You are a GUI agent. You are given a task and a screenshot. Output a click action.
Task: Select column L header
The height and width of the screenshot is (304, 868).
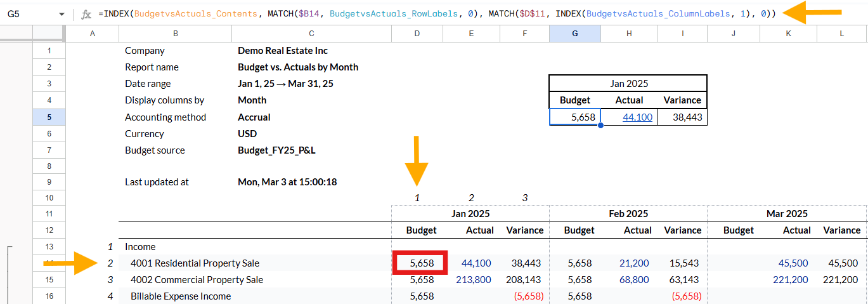(842, 34)
